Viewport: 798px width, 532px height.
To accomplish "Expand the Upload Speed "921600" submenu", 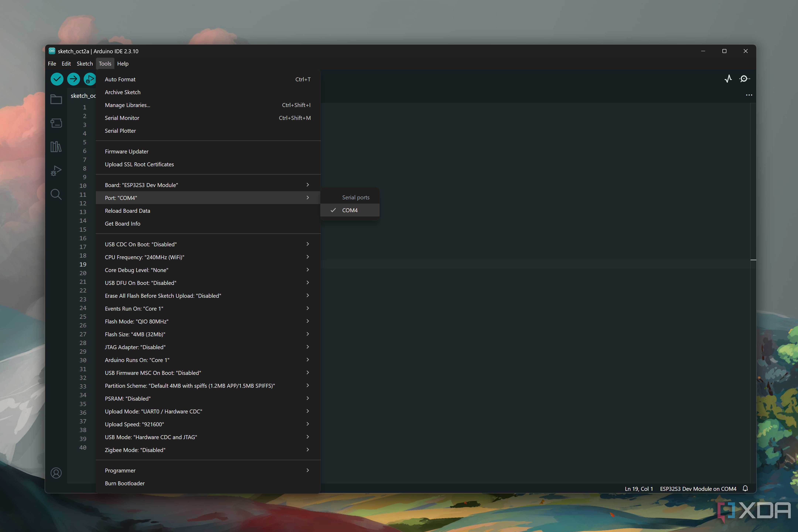I will 208,424.
